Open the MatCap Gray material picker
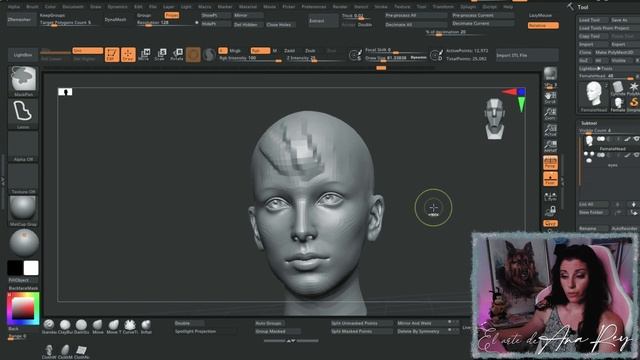640x360 pixels. [x=23, y=211]
